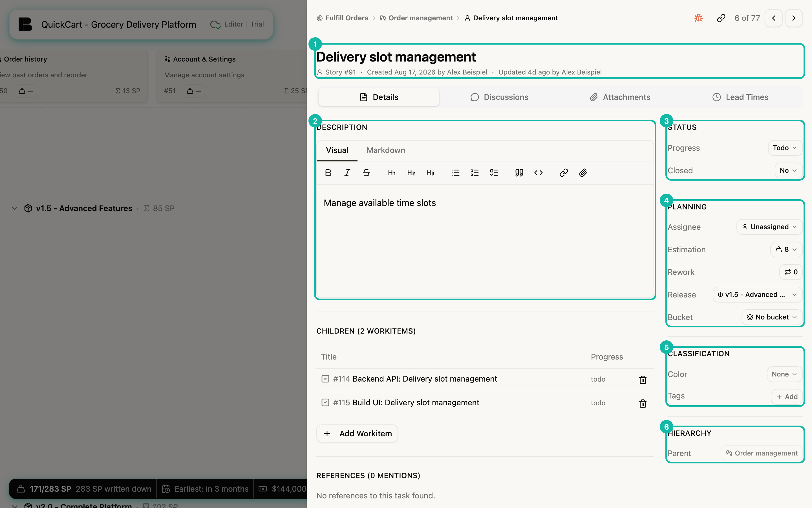Open Order management in breadcrumb
Image resolution: width=812 pixels, height=508 pixels.
point(416,18)
